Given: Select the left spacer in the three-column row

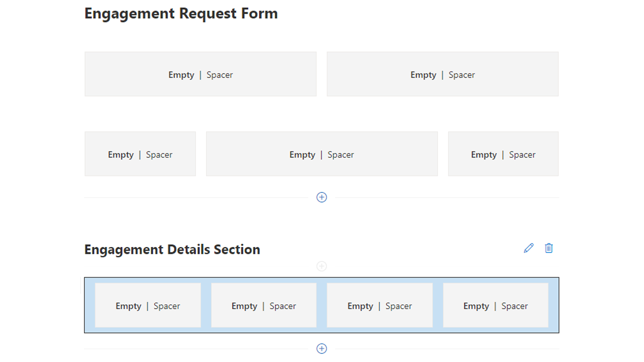Looking at the screenshot, I should [140, 154].
